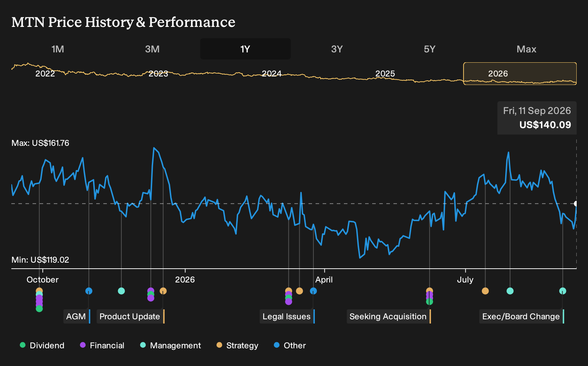Click the blue event dot above Legal Issues
588x366 pixels.
coord(313,291)
